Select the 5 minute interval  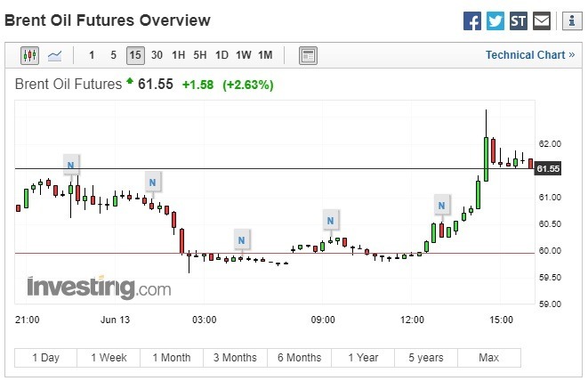(x=113, y=55)
